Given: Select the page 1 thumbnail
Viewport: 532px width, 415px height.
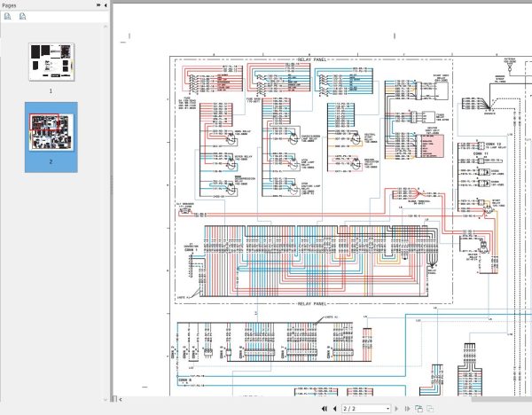Looking at the screenshot, I should [51, 62].
